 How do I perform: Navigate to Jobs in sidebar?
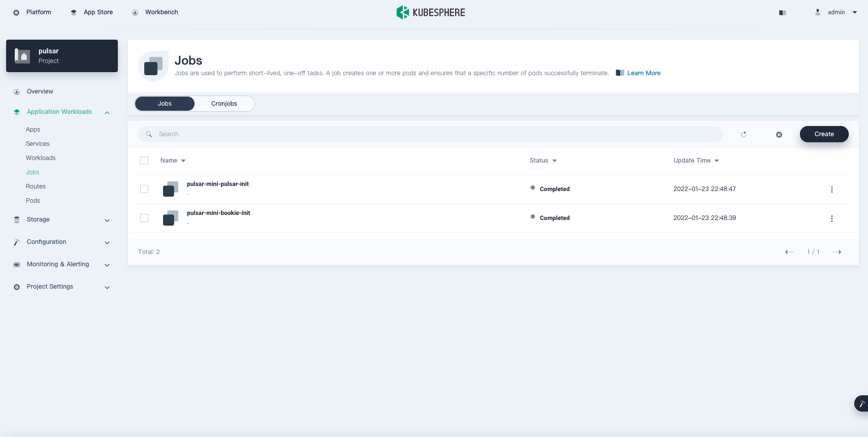click(33, 172)
